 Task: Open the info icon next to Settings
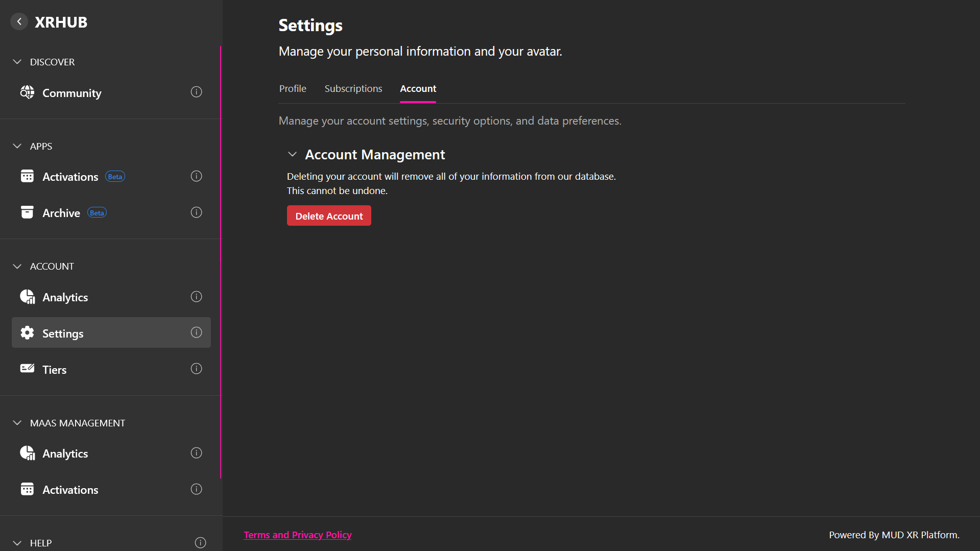pyautogui.click(x=196, y=332)
